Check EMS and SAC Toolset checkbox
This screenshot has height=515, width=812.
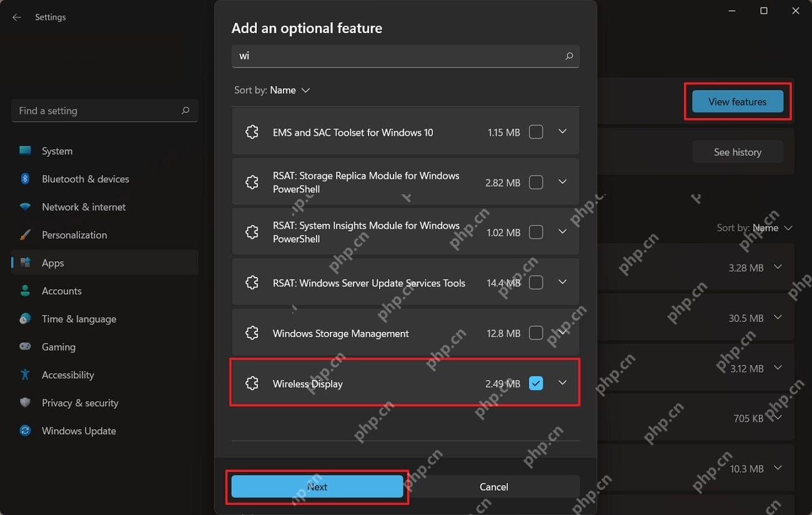point(536,132)
